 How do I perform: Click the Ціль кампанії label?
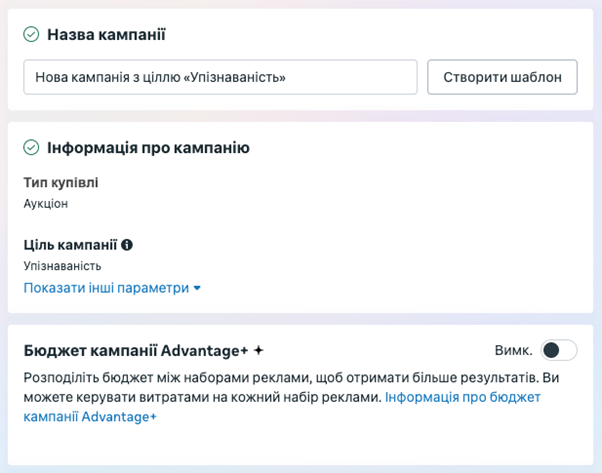[70, 245]
